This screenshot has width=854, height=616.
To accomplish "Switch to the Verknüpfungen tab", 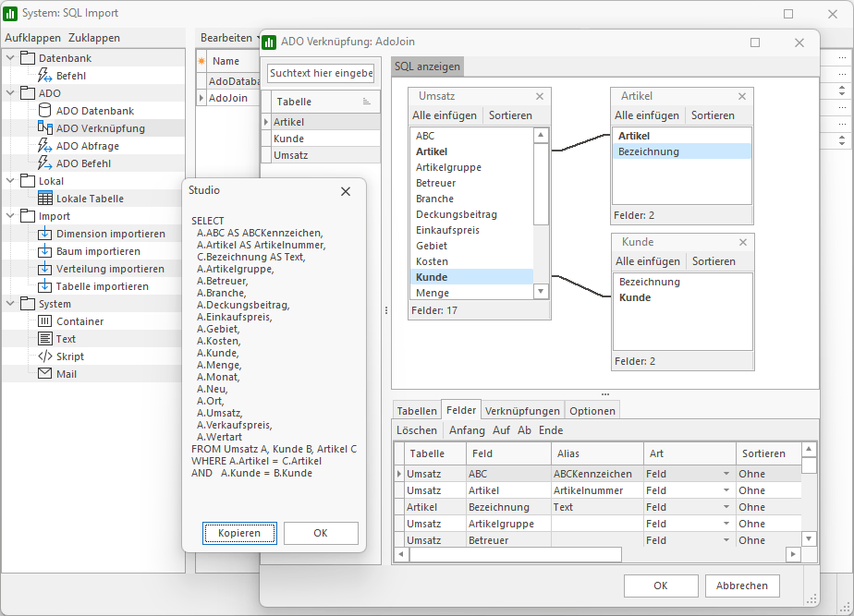I will pos(522,411).
